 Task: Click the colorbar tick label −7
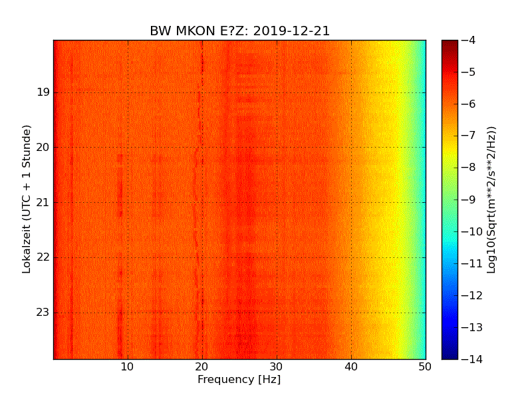(469, 136)
